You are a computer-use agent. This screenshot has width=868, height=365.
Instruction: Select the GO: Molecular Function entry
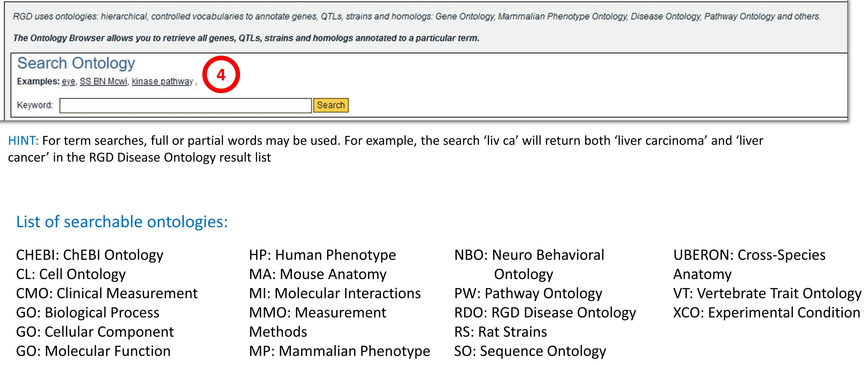pyautogui.click(x=93, y=351)
